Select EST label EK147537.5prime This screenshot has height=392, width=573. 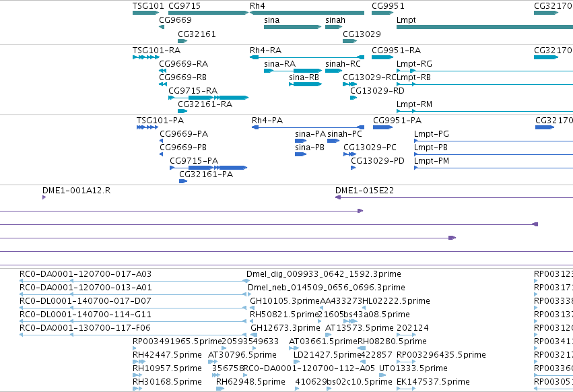(434, 382)
